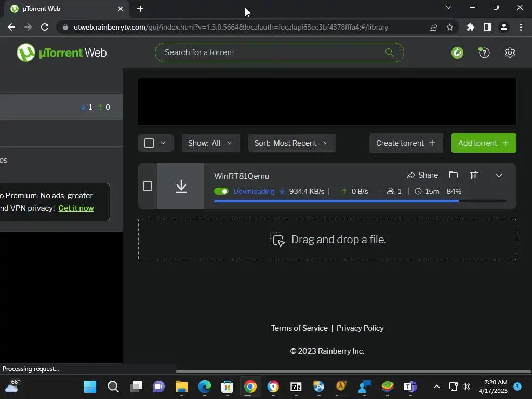This screenshot has height=399, width=532.
Task: Click the green Add torrent button
Action: 484,143
